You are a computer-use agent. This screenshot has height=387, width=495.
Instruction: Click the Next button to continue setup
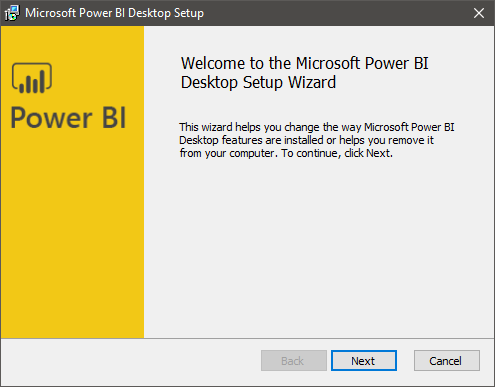[364, 360]
